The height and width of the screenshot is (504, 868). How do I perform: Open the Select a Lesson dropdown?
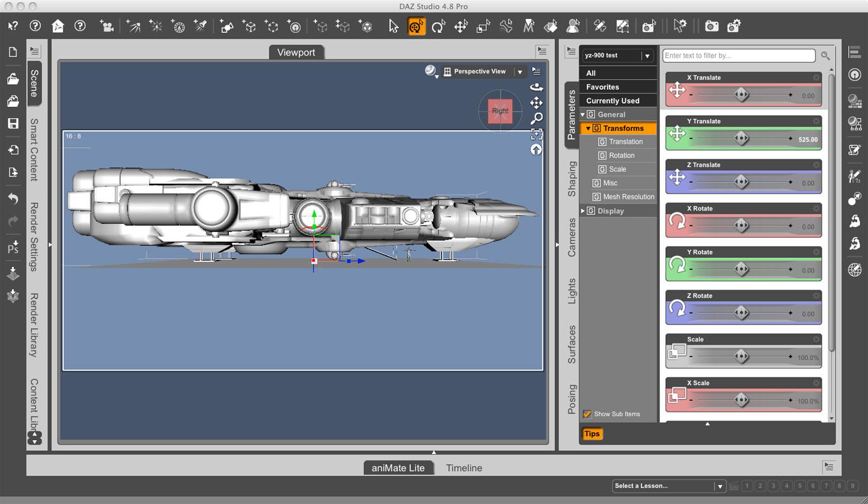tap(719, 486)
